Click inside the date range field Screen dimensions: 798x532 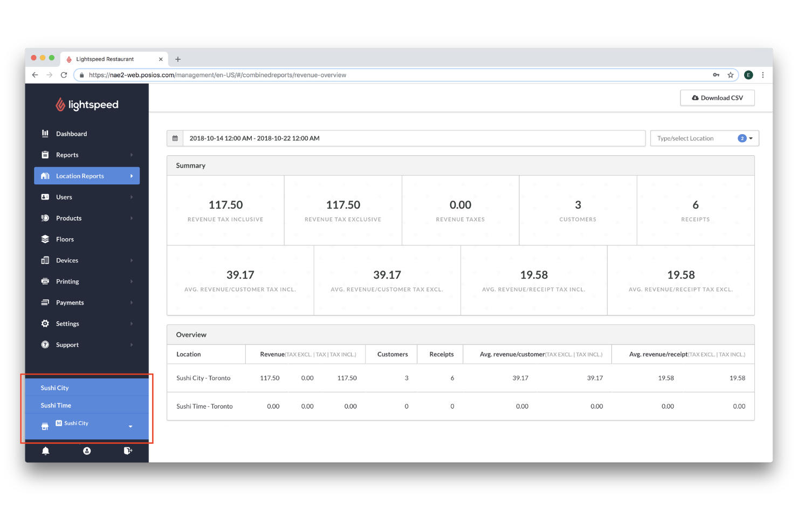click(377, 138)
